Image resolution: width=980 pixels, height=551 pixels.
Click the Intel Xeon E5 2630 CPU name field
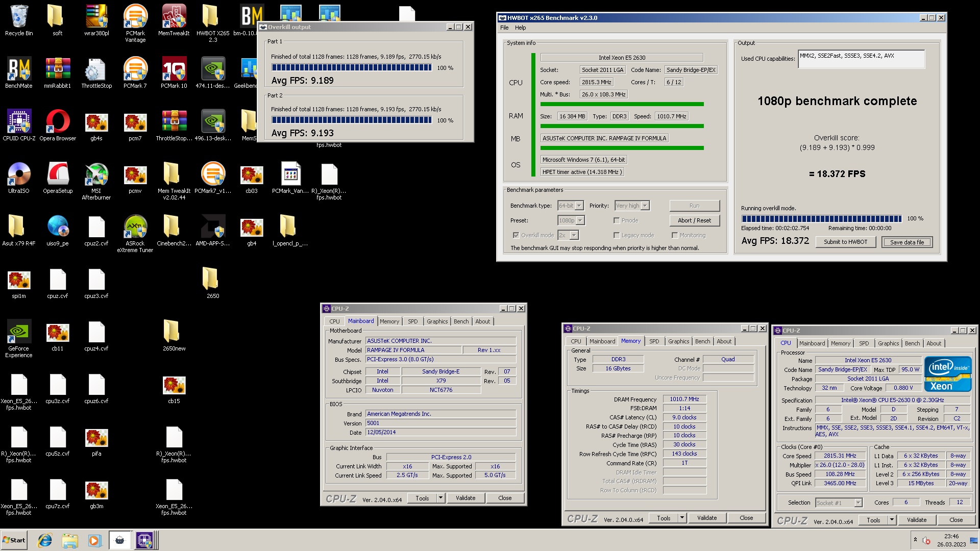coord(622,58)
